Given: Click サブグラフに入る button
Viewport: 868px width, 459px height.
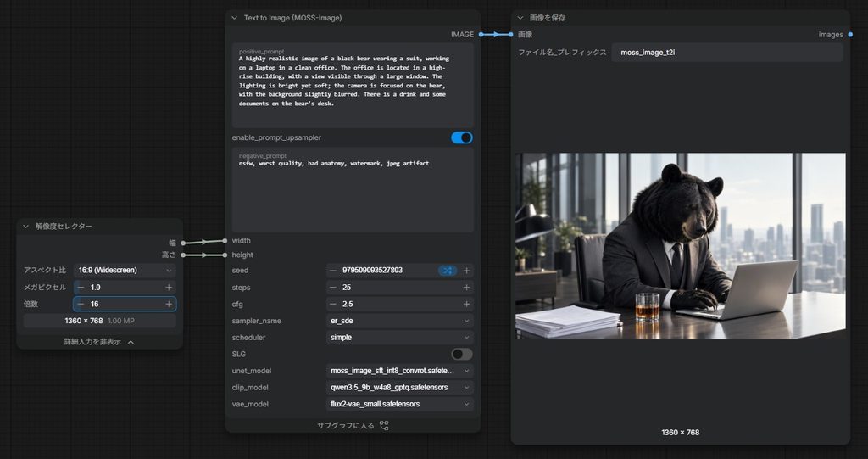Looking at the screenshot, I should point(353,426).
